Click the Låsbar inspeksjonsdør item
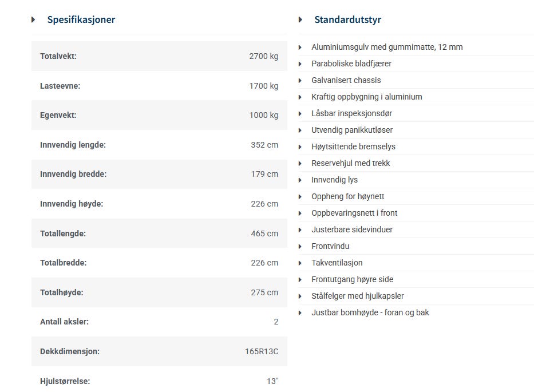The width and height of the screenshot is (534, 392). [351, 114]
